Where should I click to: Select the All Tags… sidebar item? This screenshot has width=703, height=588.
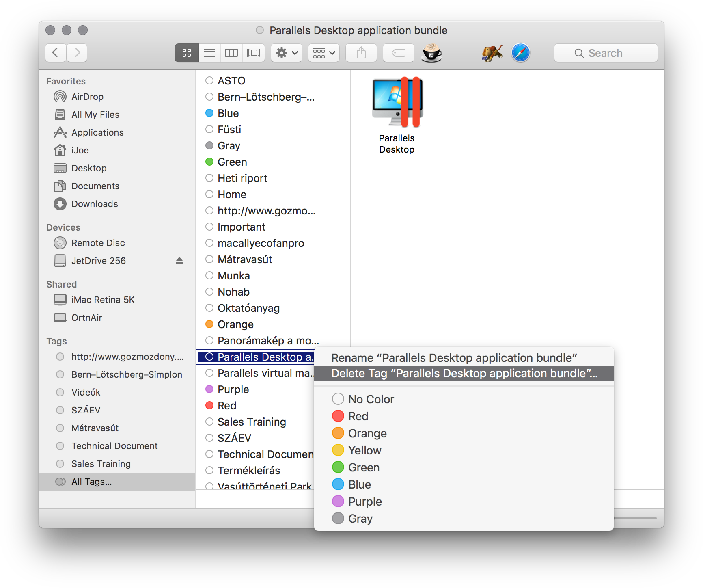(117, 482)
